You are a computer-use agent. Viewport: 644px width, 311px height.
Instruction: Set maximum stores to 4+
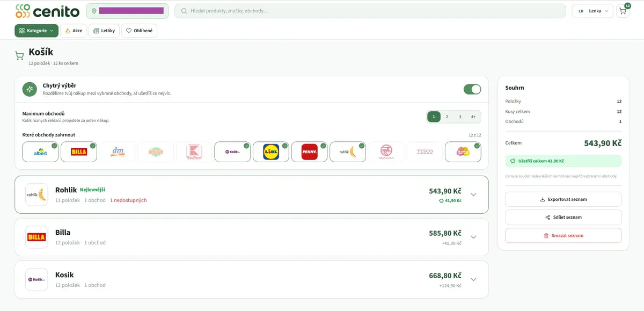[x=473, y=117]
